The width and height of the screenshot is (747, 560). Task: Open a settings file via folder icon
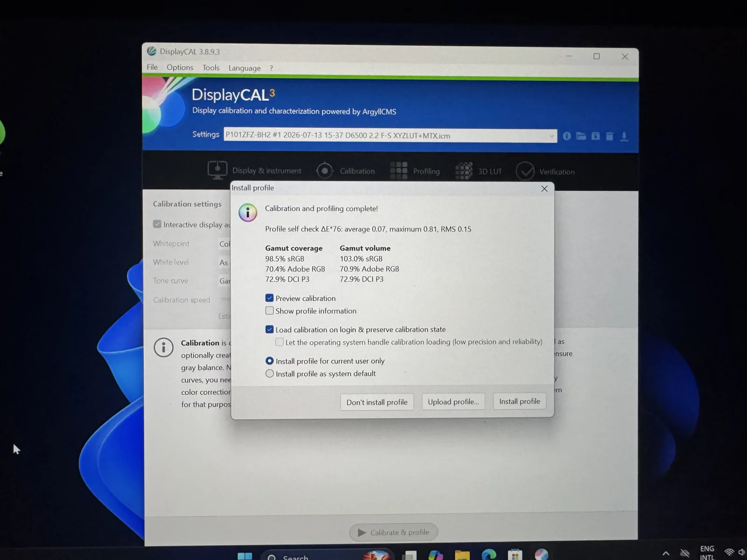pos(581,136)
